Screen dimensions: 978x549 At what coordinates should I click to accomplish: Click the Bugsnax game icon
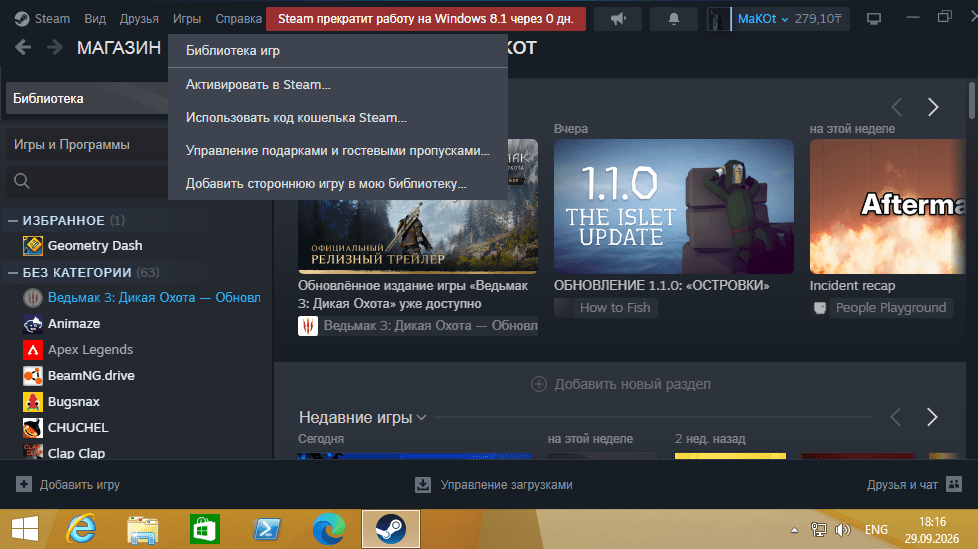click(x=32, y=402)
